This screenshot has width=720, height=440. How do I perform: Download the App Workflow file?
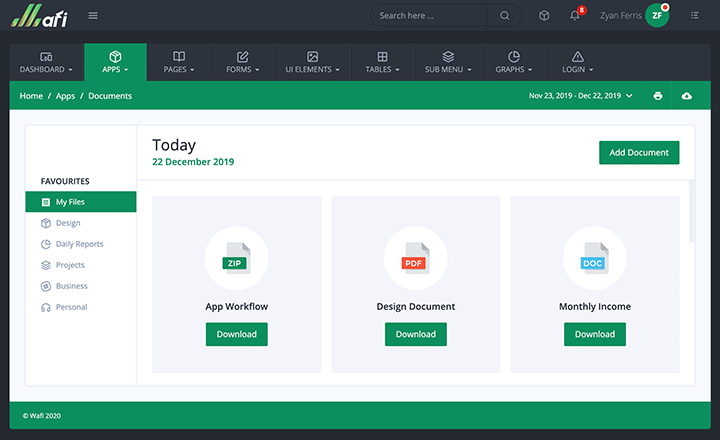point(236,334)
